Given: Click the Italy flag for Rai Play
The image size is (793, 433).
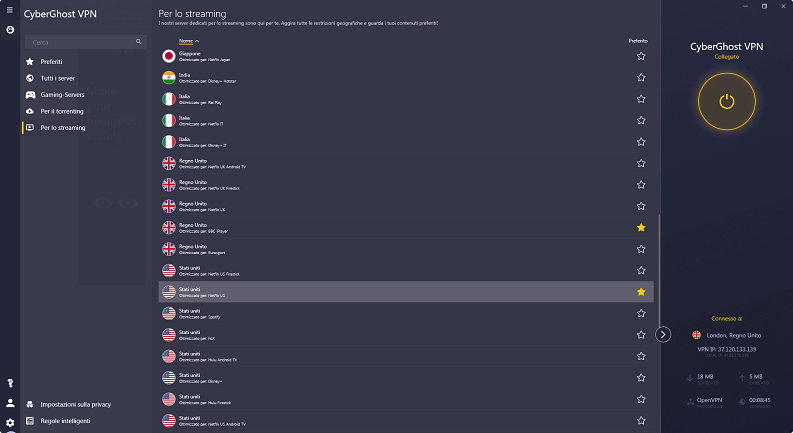Looking at the screenshot, I should point(169,99).
